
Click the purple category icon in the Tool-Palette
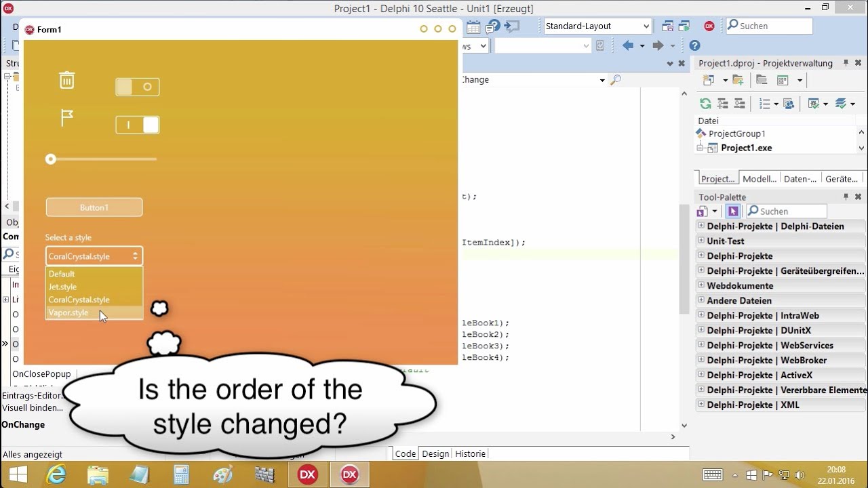[x=703, y=211]
